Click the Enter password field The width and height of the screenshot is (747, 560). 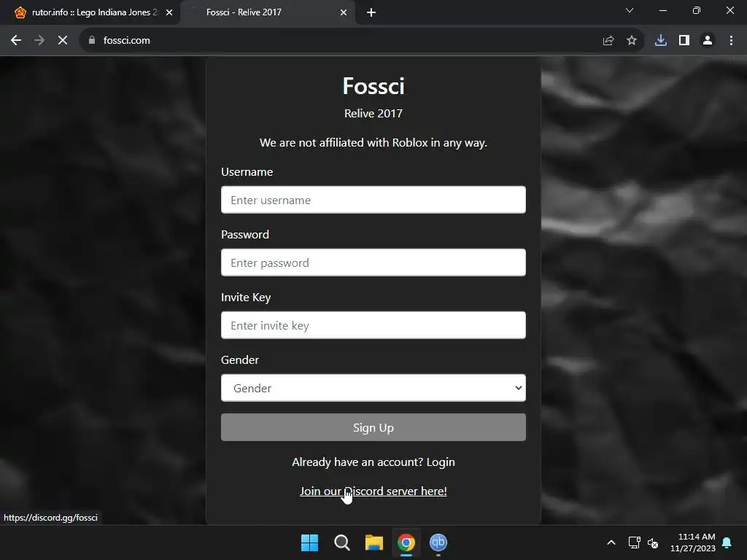click(x=373, y=262)
